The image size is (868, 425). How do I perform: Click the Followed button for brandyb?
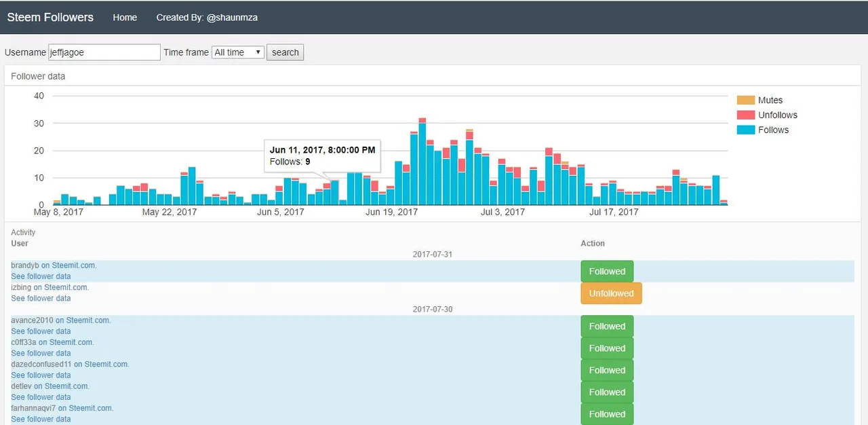pos(607,272)
